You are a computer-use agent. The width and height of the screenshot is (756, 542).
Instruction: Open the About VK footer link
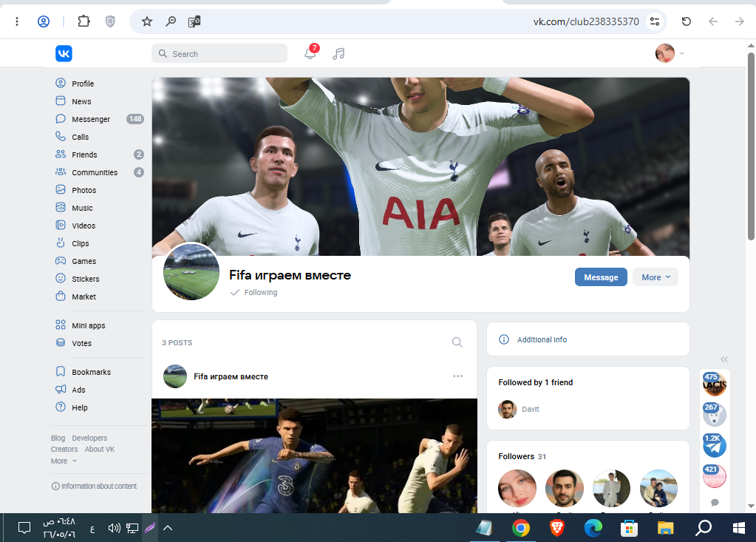[100, 449]
